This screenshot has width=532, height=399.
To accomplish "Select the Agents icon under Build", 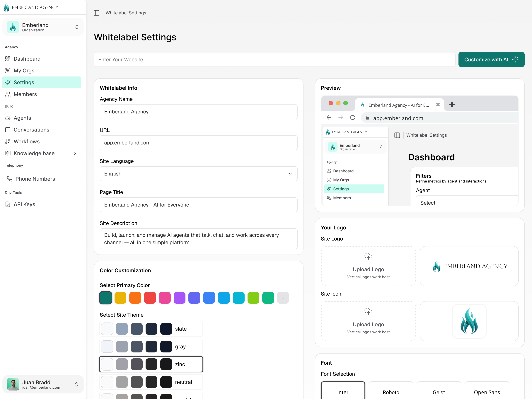I will pyautogui.click(x=8, y=118).
